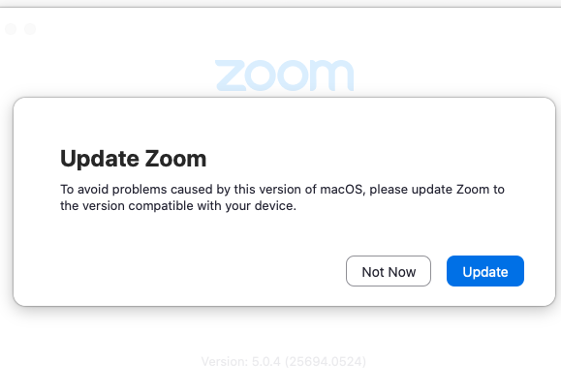Click the second line of dialog message

[x=178, y=206]
